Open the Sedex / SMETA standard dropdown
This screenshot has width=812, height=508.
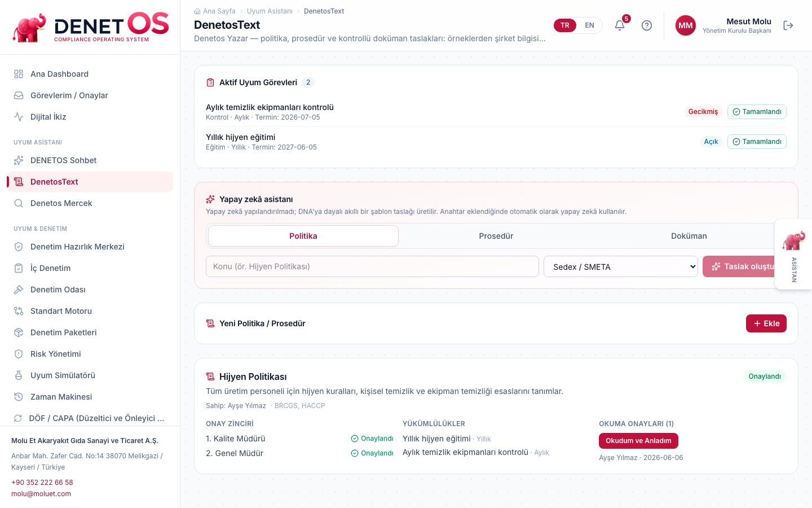point(621,266)
